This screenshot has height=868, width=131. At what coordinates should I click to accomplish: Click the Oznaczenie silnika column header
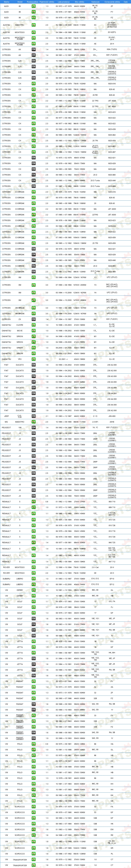point(112,2)
